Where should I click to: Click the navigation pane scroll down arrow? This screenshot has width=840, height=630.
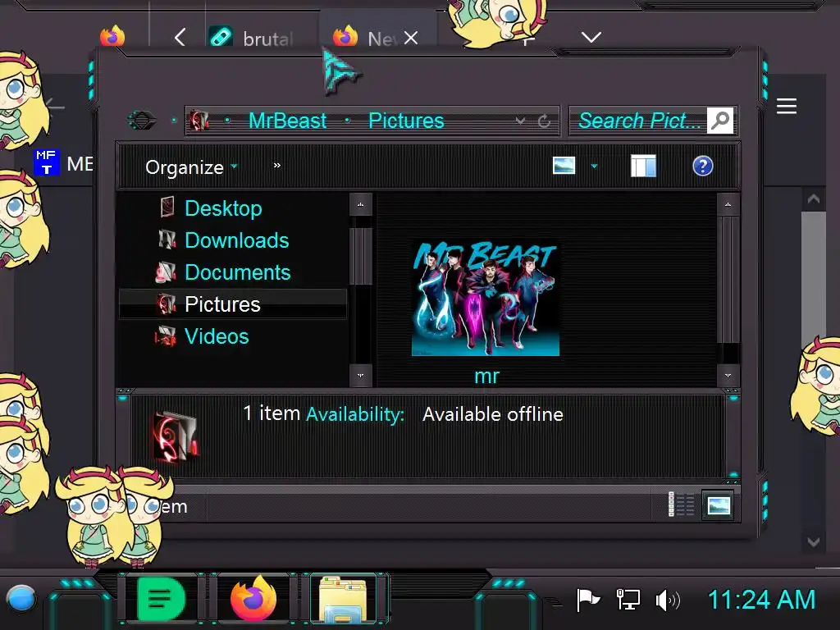tap(361, 376)
